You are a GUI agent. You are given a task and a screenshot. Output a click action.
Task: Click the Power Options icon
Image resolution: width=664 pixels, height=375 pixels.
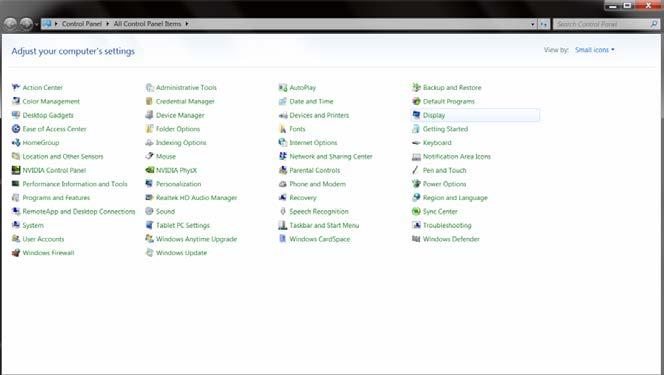[x=416, y=184]
